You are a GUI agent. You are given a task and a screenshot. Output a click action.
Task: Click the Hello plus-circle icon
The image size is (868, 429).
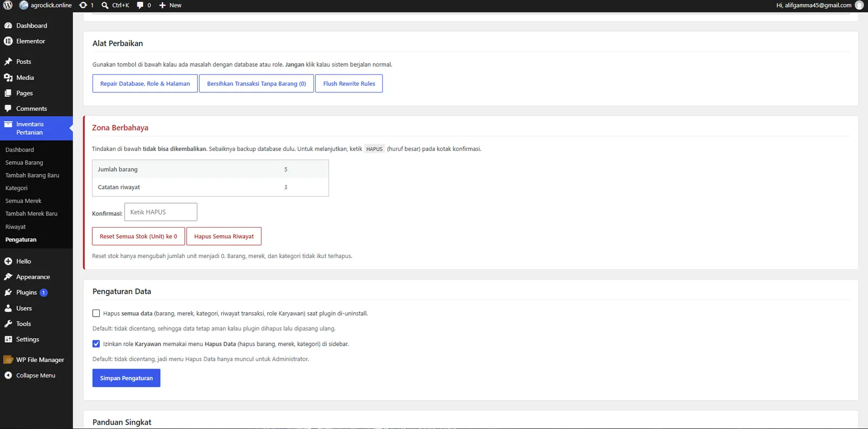8,261
